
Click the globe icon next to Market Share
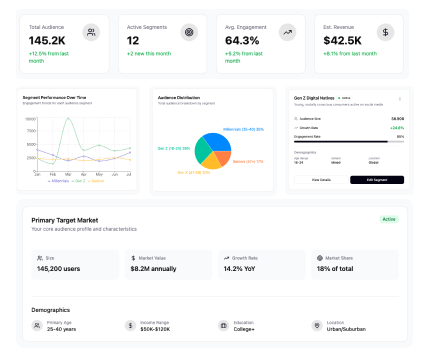click(320, 258)
